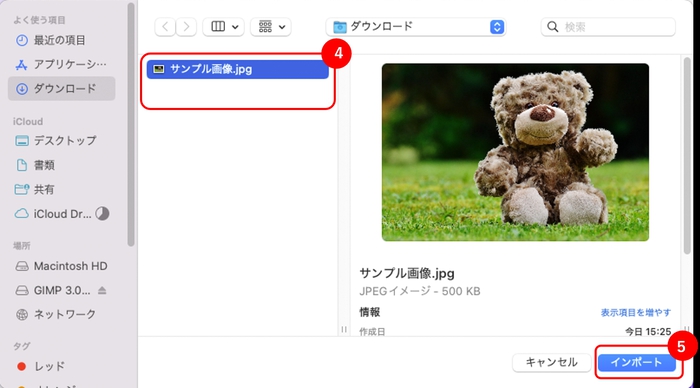The height and width of the screenshot is (388, 700).
Task: Click preview filename サンプル画像.jpg text
Action: point(407,273)
